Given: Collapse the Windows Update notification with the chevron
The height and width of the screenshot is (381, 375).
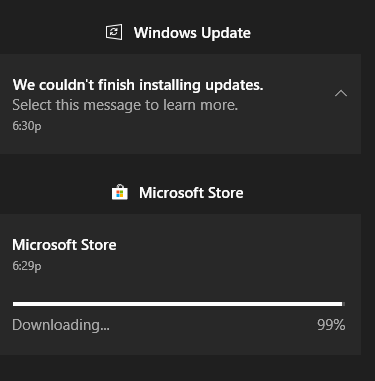Looking at the screenshot, I should [341, 93].
